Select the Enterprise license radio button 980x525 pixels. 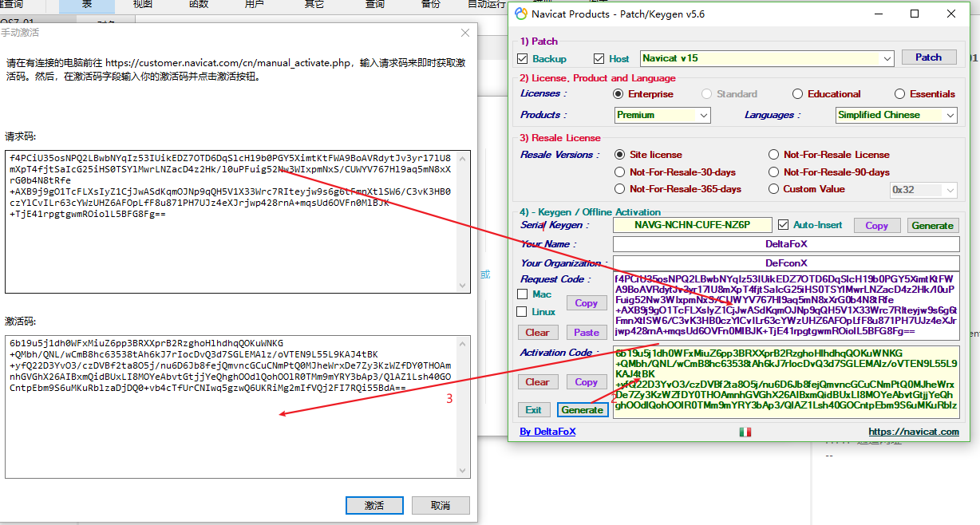[618, 94]
